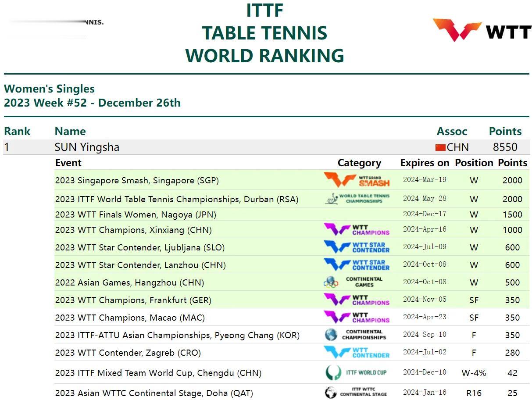Click WTT Champions logo in Frankfurt row
This screenshot has height=400, width=532.
pos(357,300)
